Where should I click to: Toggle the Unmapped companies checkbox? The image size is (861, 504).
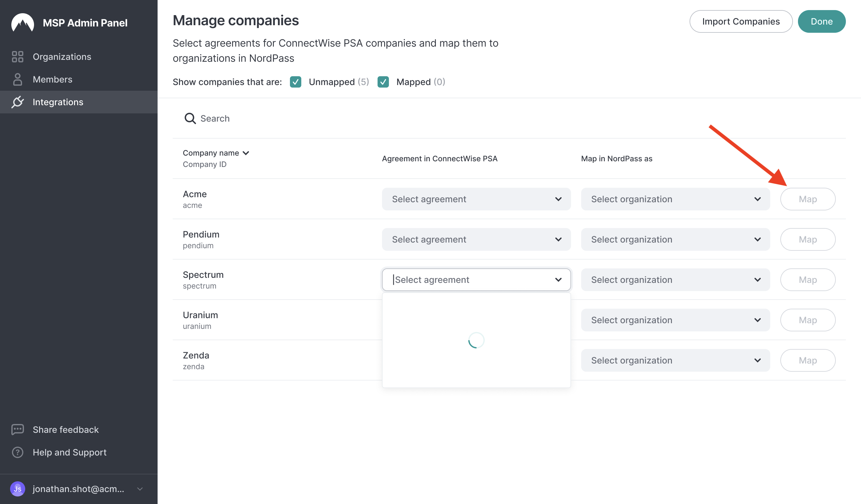point(296,82)
